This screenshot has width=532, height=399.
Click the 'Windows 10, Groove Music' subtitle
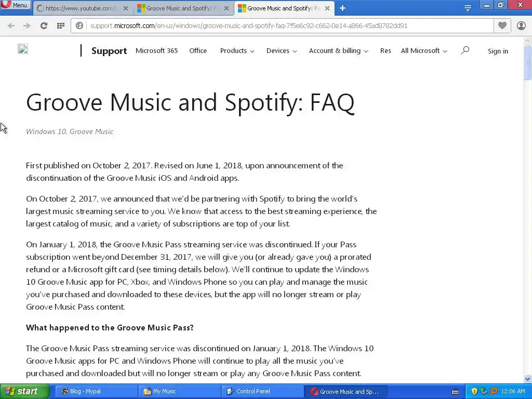(x=70, y=131)
